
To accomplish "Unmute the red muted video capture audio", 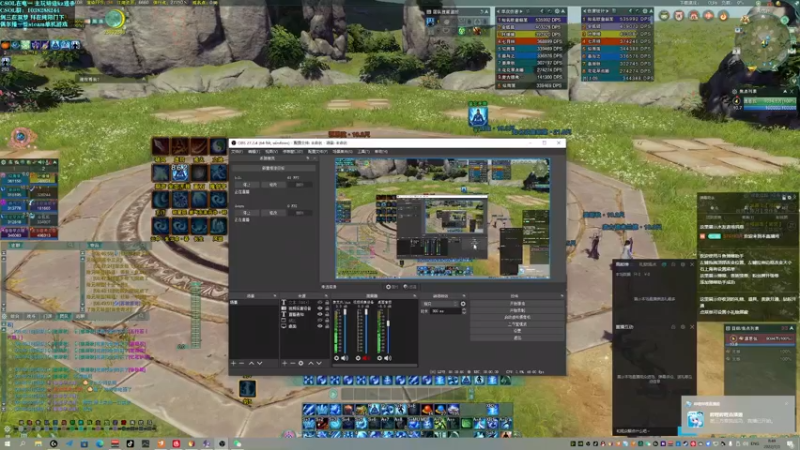I will tap(366, 358).
